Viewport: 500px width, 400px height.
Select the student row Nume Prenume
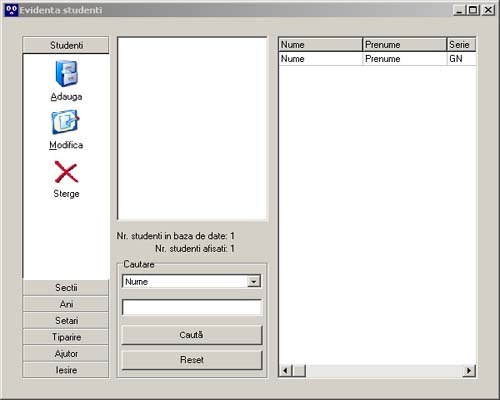[377, 59]
